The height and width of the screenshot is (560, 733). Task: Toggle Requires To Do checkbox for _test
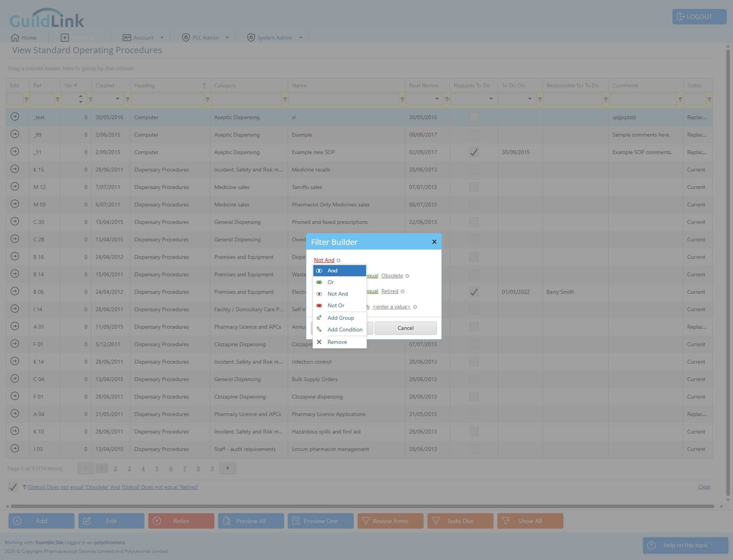(474, 117)
